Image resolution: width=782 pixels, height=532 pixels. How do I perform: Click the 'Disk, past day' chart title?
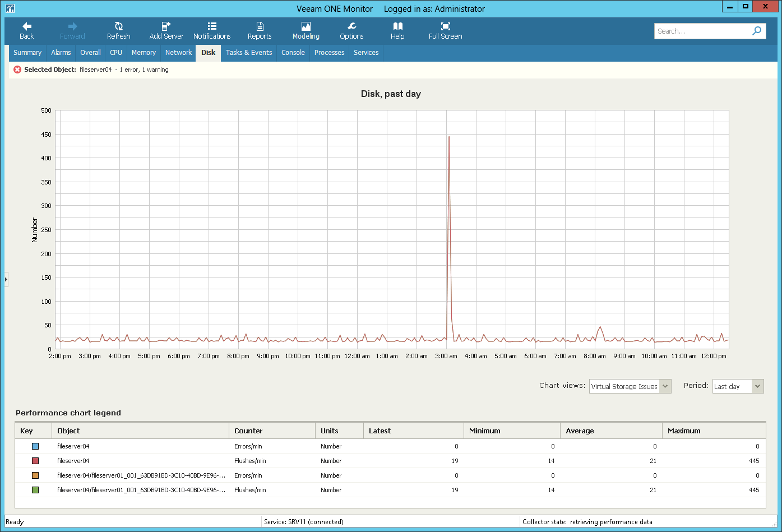(391, 94)
